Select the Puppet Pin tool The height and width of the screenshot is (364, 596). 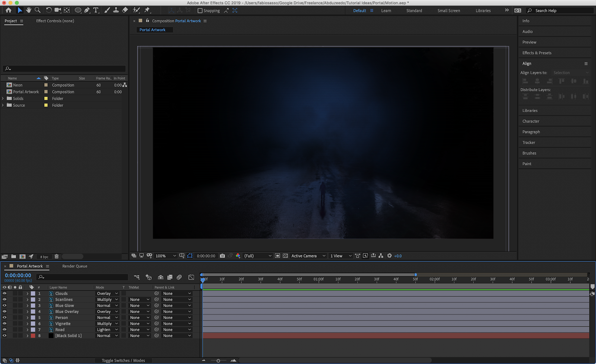147,10
